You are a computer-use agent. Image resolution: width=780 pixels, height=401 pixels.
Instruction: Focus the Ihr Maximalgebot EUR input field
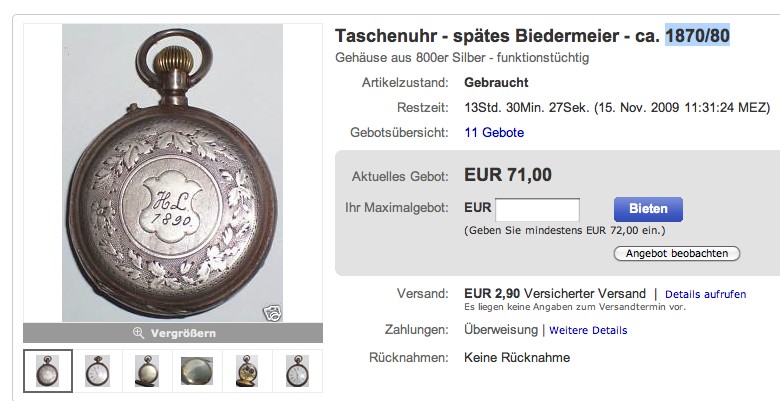click(537, 209)
